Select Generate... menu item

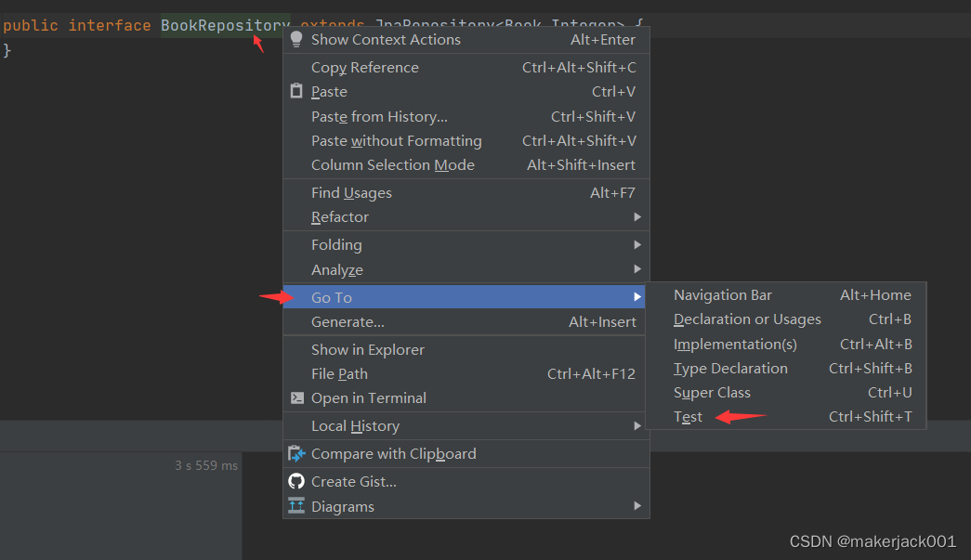pyautogui.click(x=348, y=321)
